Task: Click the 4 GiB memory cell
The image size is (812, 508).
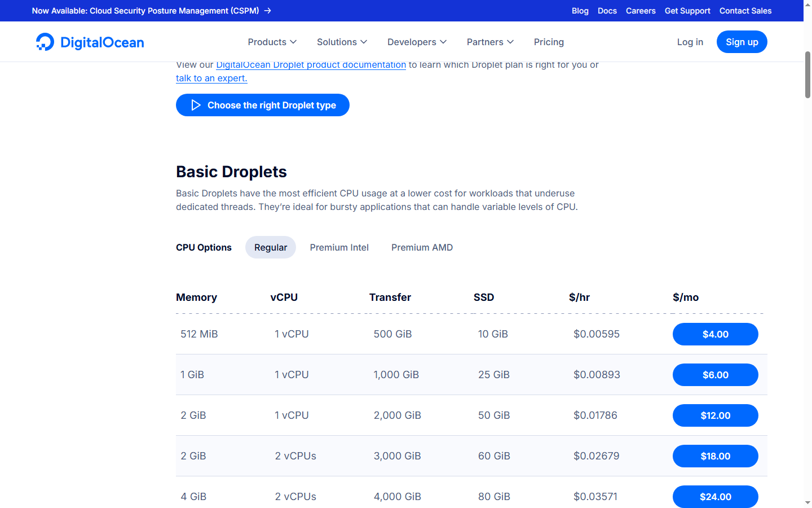Action: point(193,497)
